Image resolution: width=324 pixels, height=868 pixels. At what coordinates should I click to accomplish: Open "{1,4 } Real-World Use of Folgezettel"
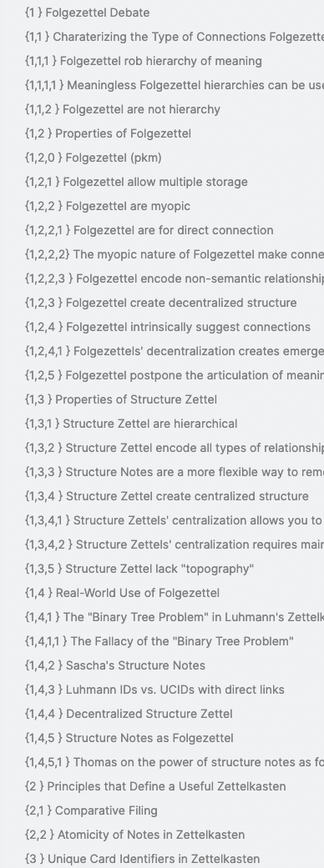point(122,594)
